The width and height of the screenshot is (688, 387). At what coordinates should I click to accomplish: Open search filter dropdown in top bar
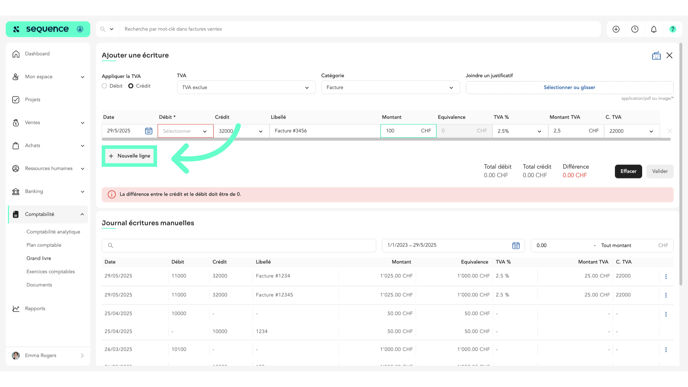coord(107,29)
